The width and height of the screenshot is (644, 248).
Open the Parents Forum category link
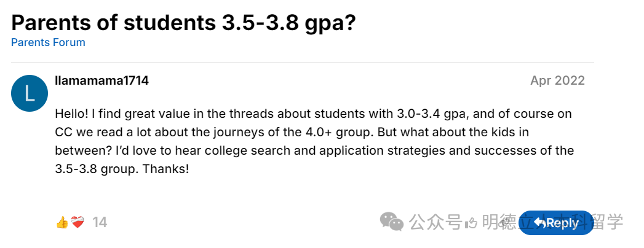tap(48, 42)
